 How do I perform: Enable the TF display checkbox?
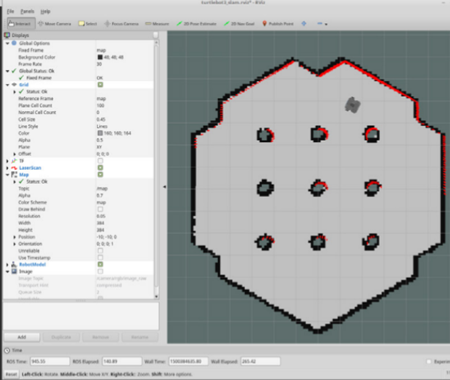pyautogui.click(x=100, y=161)
